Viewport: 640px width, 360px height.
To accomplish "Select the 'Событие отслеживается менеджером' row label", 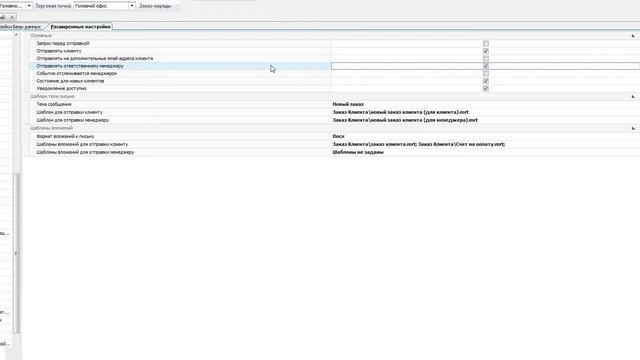I will [77, 73].
